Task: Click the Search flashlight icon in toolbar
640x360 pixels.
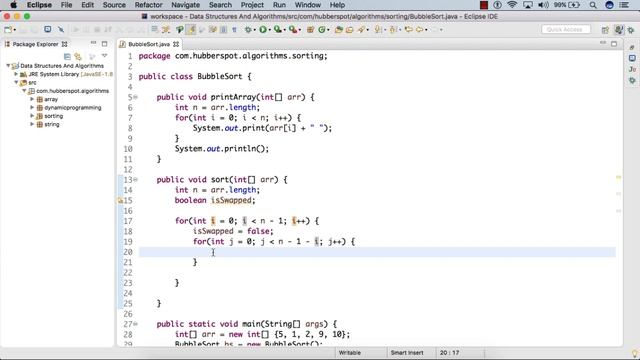Action: (361, 29)
